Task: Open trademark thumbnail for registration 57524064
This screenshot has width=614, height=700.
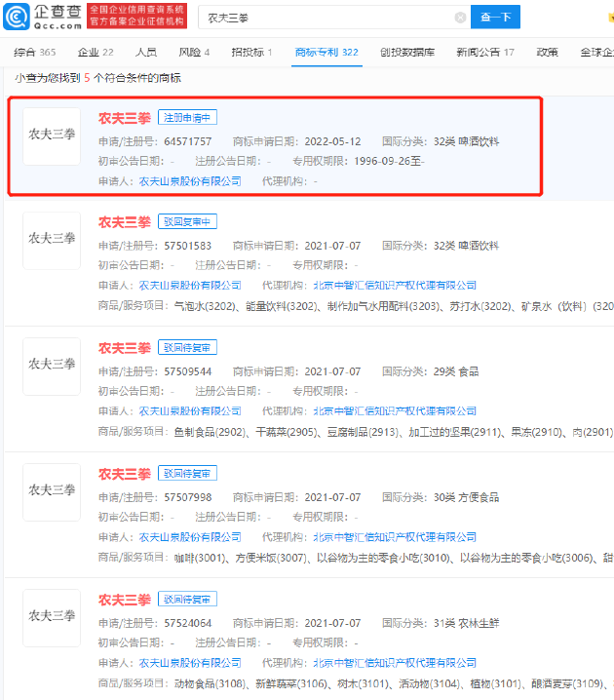Action: pos(52,618)
